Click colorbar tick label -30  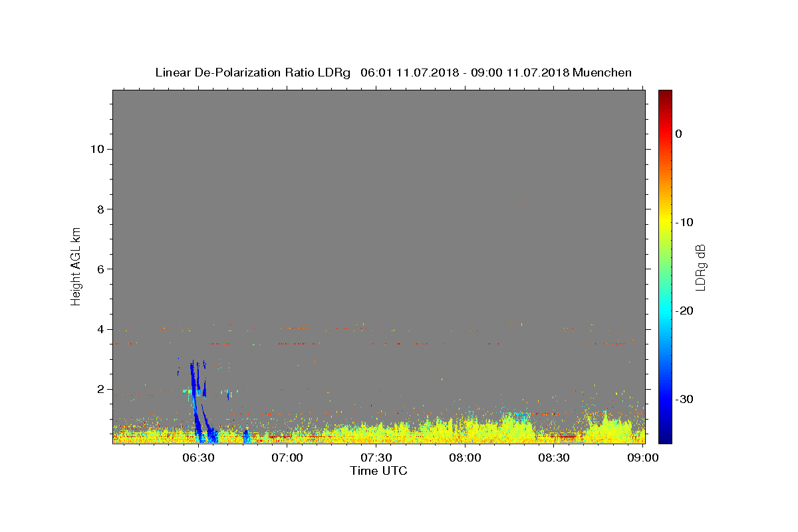pos(685,399)
